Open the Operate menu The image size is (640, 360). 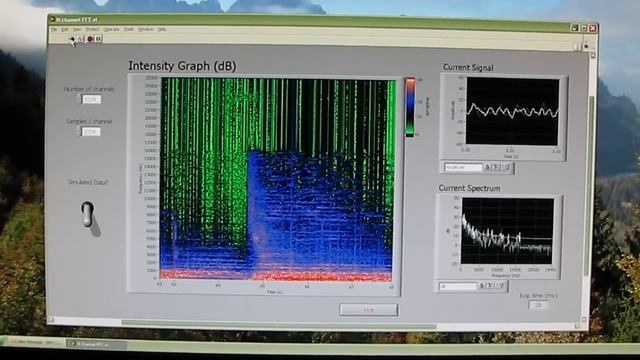click(111, 29)
